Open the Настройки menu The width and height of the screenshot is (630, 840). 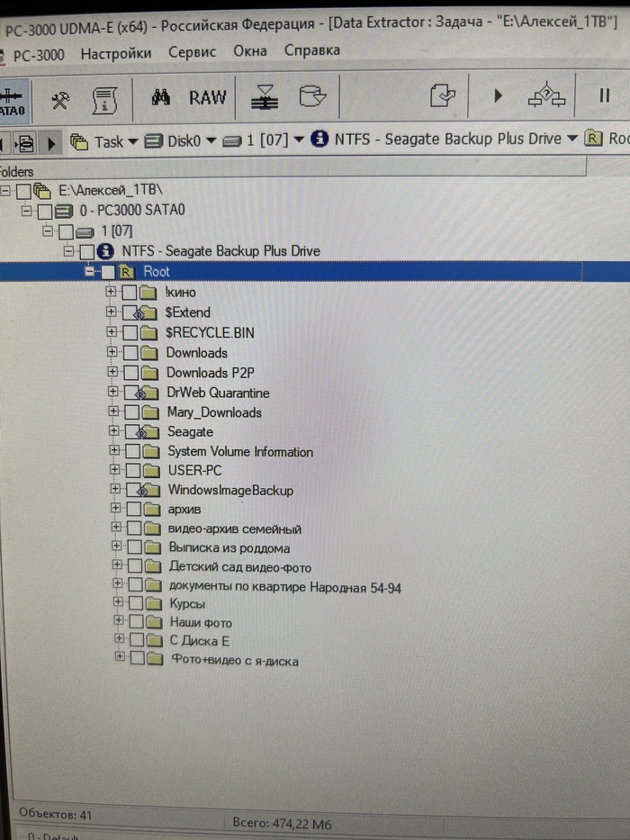[116, 54]
